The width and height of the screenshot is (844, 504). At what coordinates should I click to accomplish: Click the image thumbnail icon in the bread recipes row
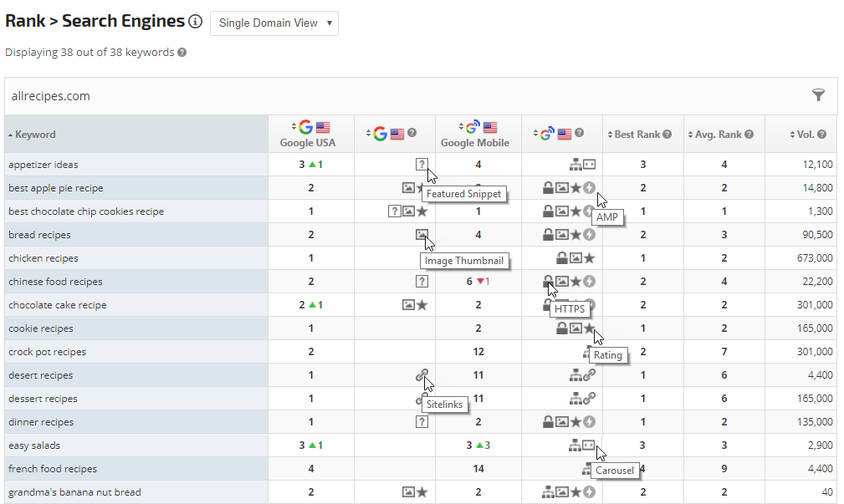tap(422, 235)
